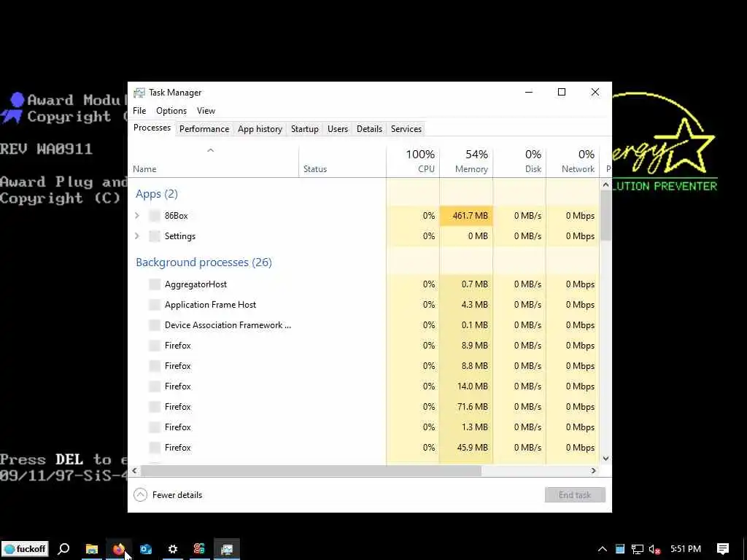Click the 5:51 PM taskbar clock
This screenshot has width=747, height=560.
(x=686, y=549)
